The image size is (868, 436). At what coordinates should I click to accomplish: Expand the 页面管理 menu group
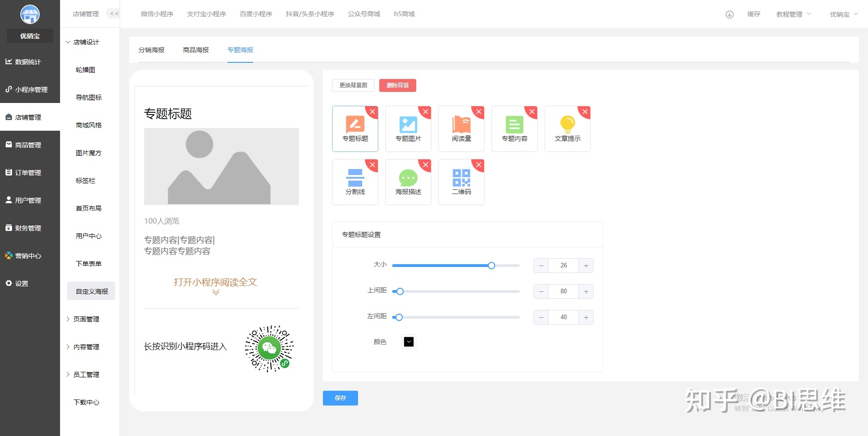(86, 319)
